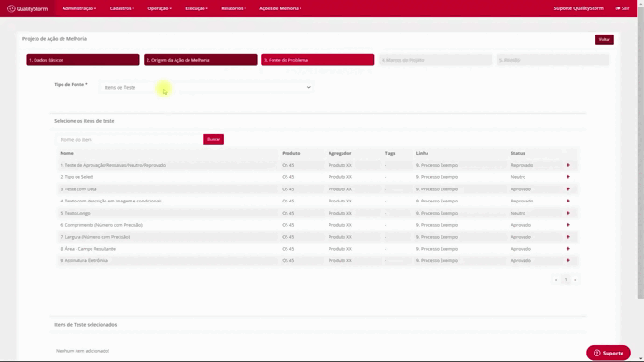Expand the Administração menu
The height and width of the screenshot is (362, 644).
(78, 8)
